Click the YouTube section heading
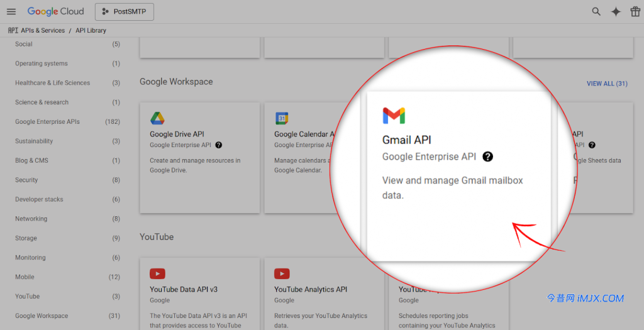644x330 pixels. click(x=157, y=237)
